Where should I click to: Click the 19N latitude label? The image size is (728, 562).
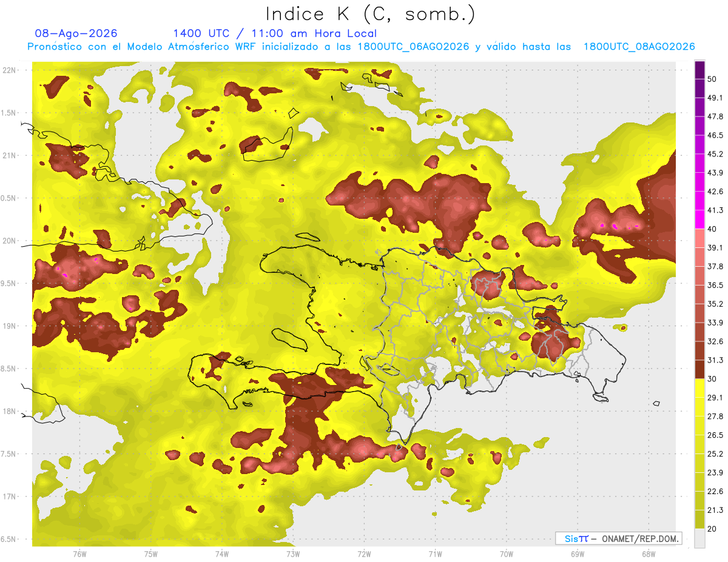point(10,326)
